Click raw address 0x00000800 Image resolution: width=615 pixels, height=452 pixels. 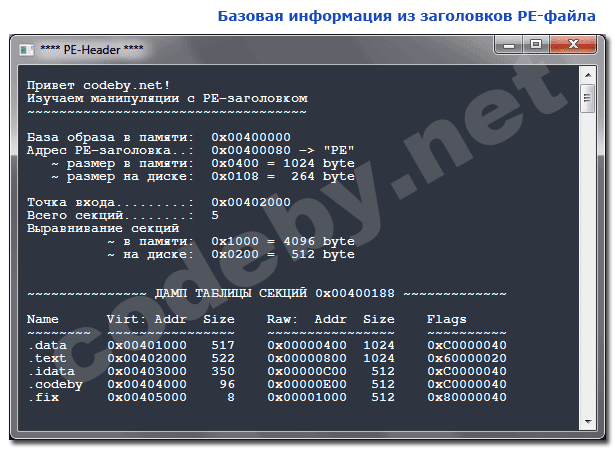click(307, 358)
